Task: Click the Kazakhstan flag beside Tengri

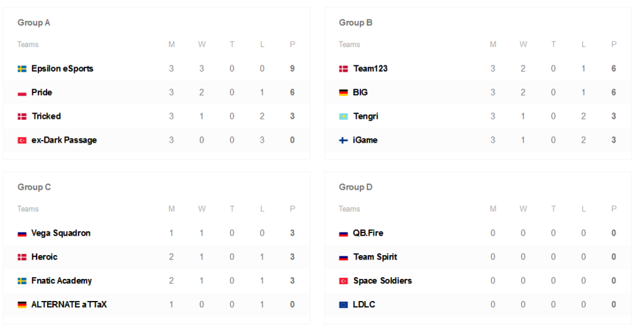Action: [x=343, y=116]
